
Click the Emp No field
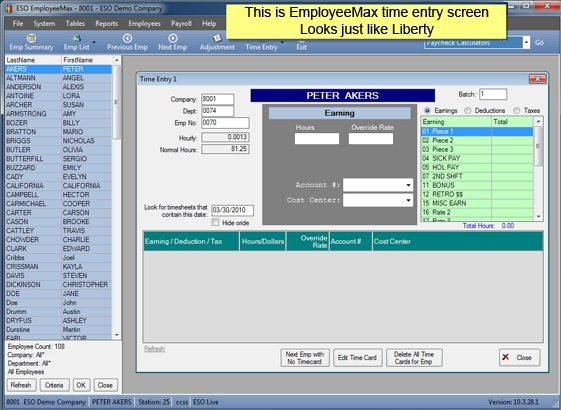point(225,123)
